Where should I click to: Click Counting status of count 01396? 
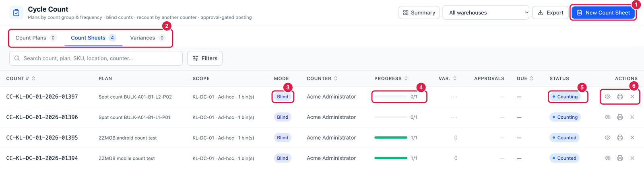click(565, 117)
